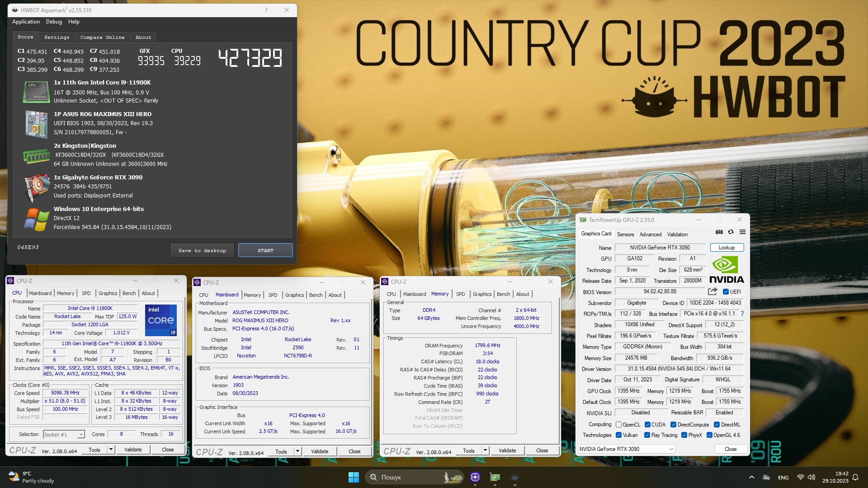The image size is (868, 488).
Task: Click the volume icon in system tray
Action: 811,477
